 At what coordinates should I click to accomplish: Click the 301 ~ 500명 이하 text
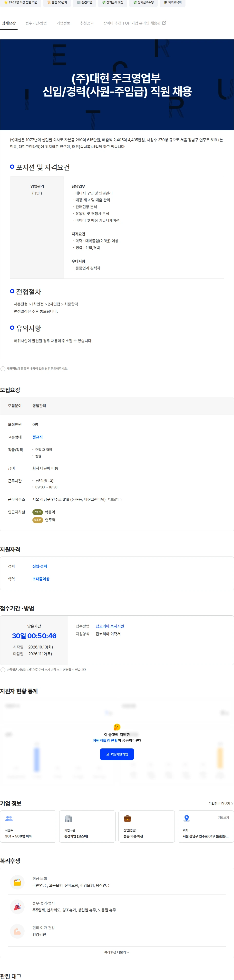[x=18, y=836]
